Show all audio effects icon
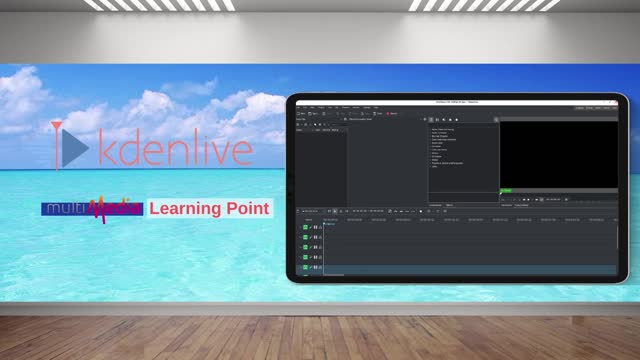 tap(444, 120)
